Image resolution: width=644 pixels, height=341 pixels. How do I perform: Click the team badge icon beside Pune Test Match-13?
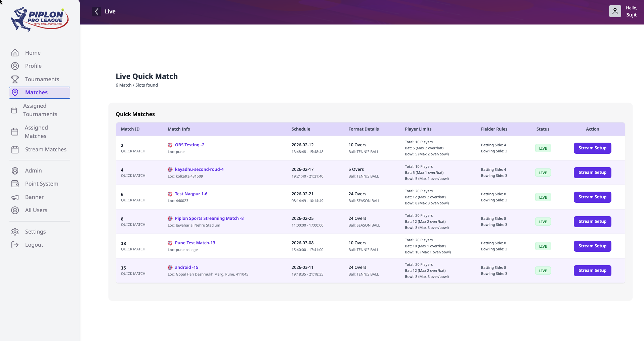pyautogui.click(x=170, y=243)
